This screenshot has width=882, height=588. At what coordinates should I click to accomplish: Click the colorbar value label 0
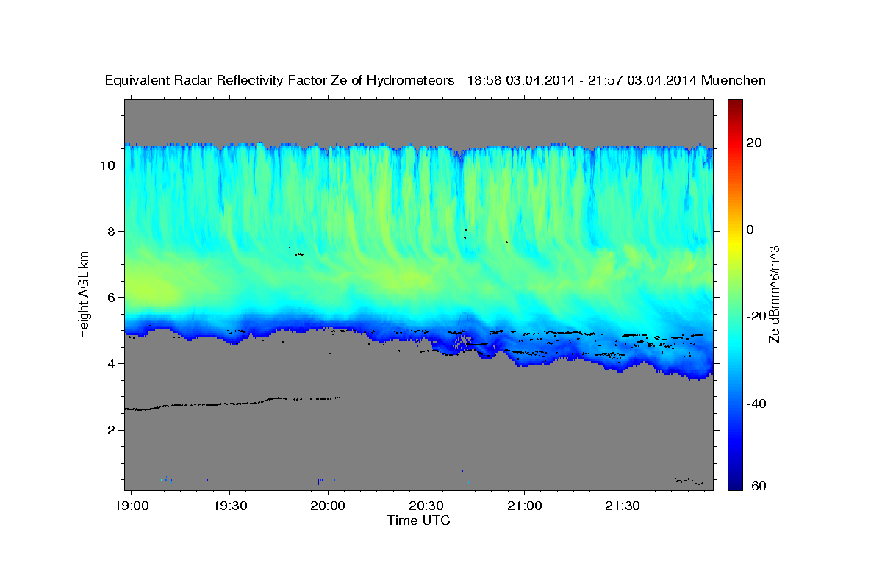750,229
